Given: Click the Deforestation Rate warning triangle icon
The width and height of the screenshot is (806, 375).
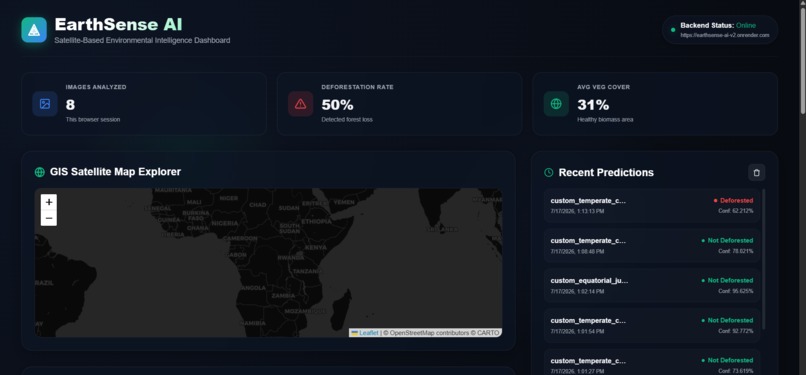Looking at the screenshot, I should 300,104.
